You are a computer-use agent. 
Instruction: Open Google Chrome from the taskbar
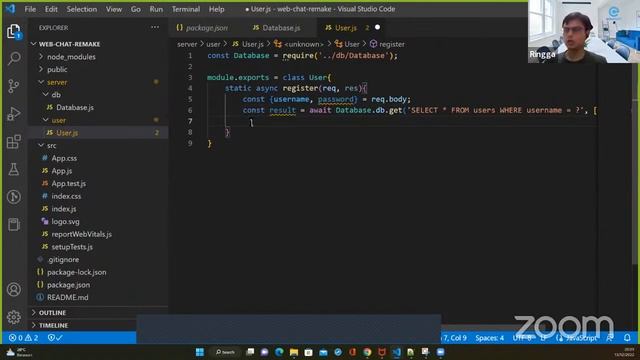coord(367,352)
